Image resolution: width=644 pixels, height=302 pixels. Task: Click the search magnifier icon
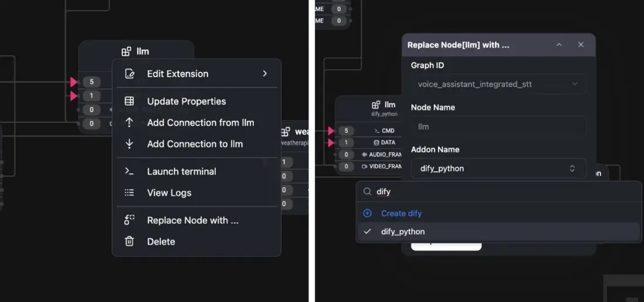point(368,192)
